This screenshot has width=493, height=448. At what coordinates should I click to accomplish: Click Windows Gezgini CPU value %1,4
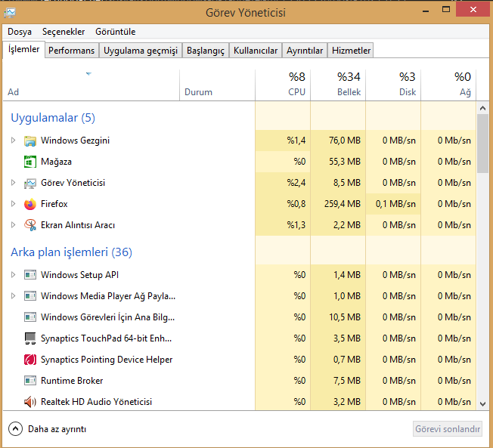point(296,141)
